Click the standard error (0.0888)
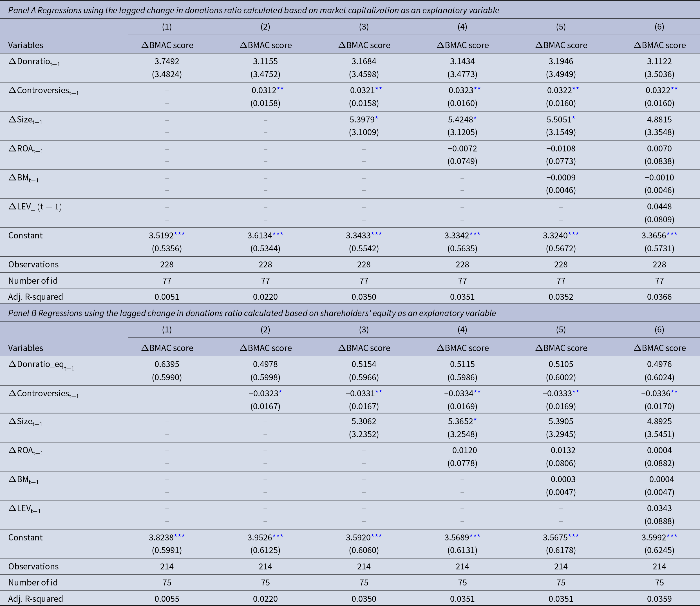 659,521
